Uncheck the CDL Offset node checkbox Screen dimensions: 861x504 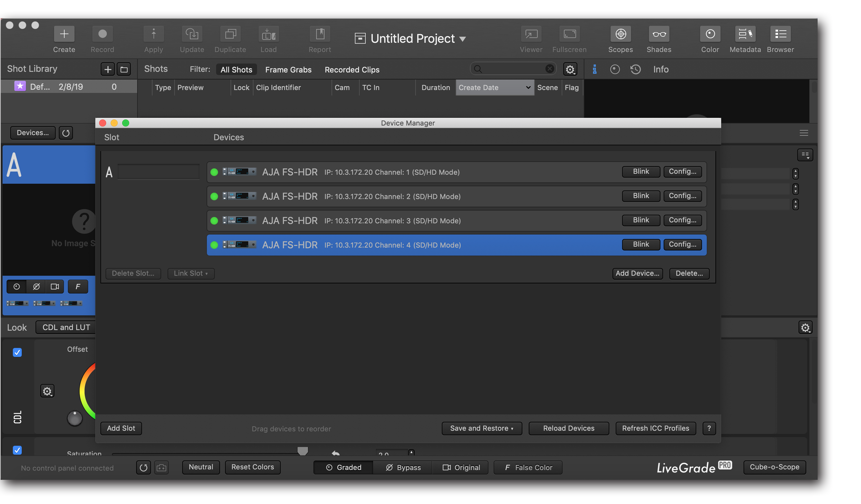[x=17, y=352]
